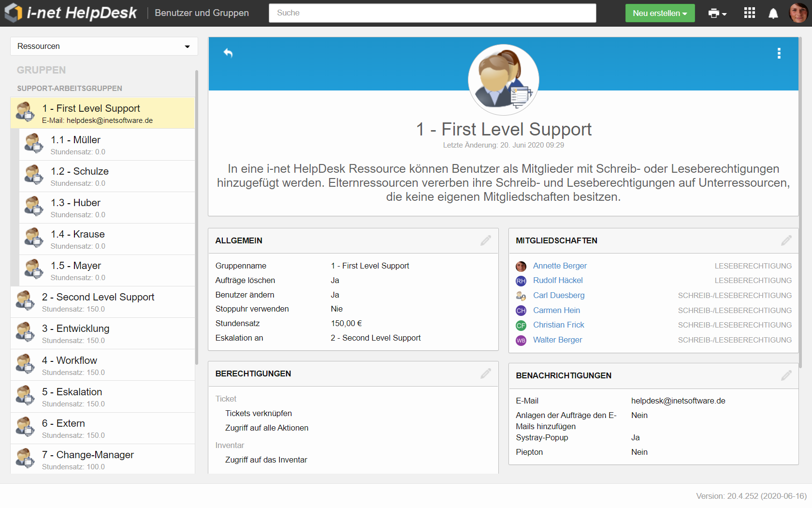Open Rudolf Häckel's profile link
The height and width of the screenshot is (508, 812).
558,280
